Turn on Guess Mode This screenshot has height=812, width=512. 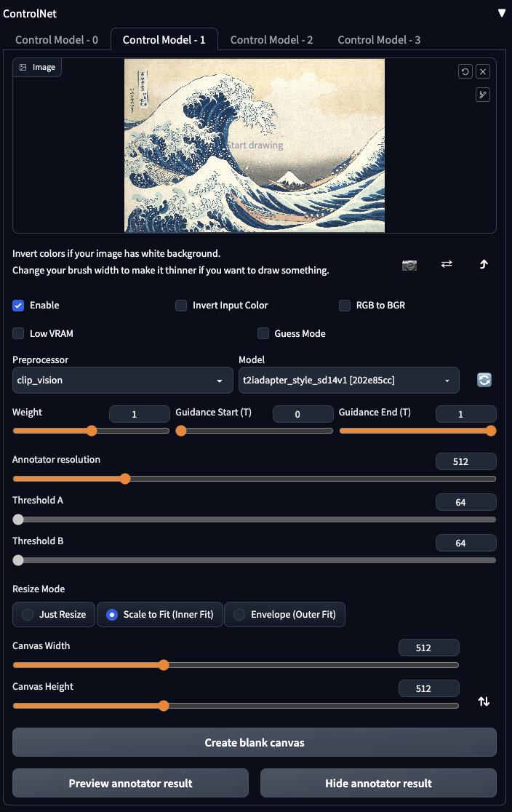[x=263, y=333]
